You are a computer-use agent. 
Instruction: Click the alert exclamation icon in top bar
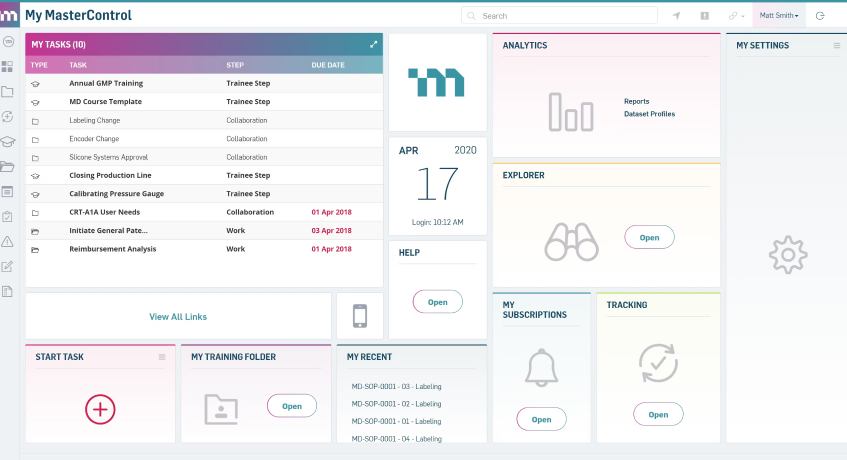[x=704, y=16]
